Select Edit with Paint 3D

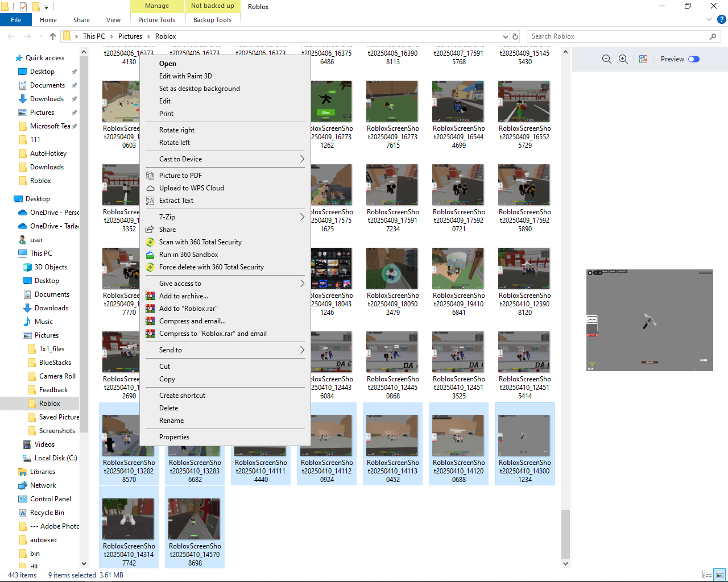pos(185,76)
